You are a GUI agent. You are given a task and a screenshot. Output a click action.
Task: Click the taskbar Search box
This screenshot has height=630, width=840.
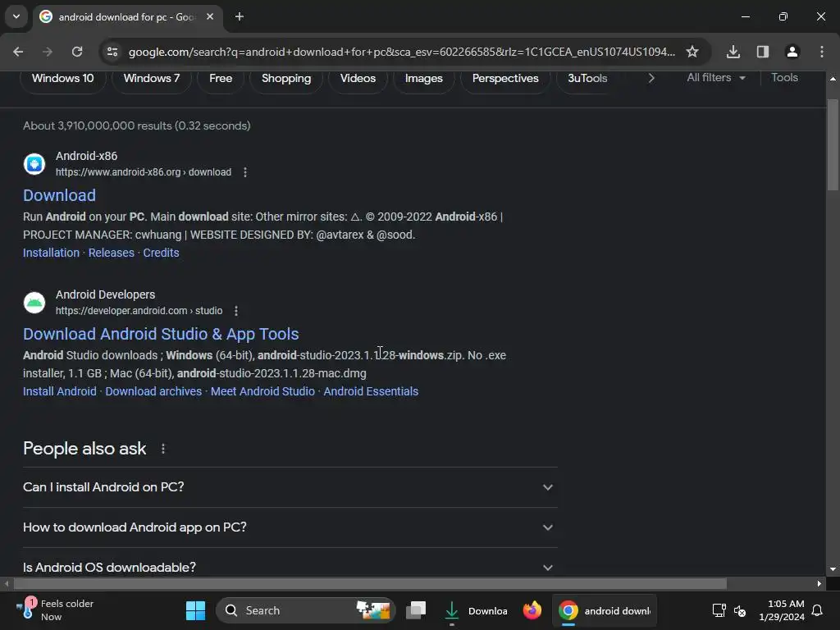[x=306, y=610]
